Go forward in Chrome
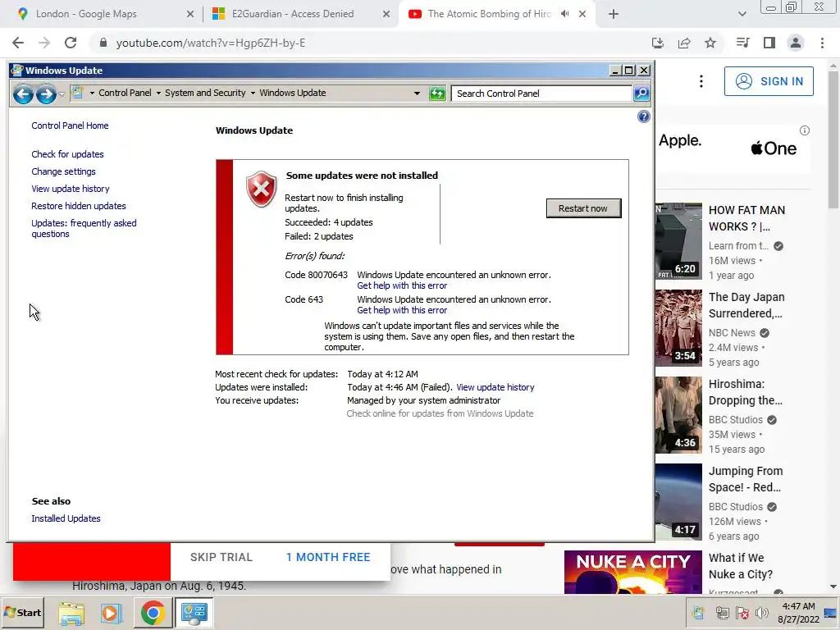 (x=44, y=43)
